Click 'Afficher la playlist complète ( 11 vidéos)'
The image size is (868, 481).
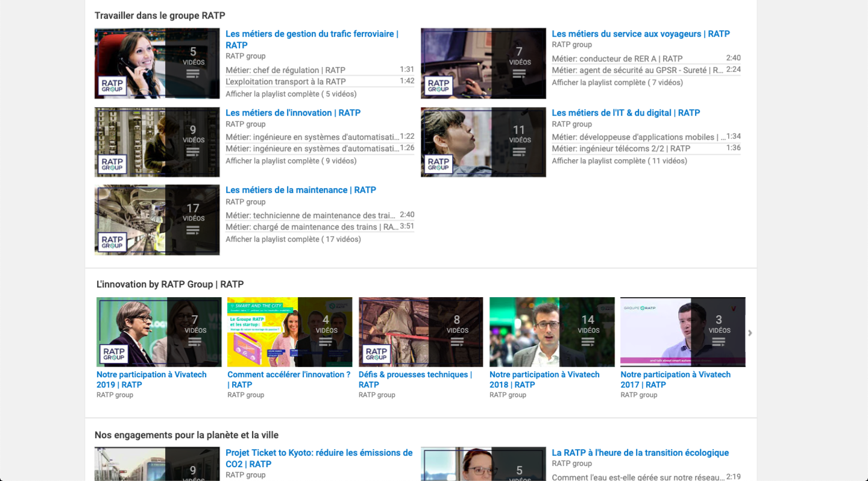(x=620, y=161)
